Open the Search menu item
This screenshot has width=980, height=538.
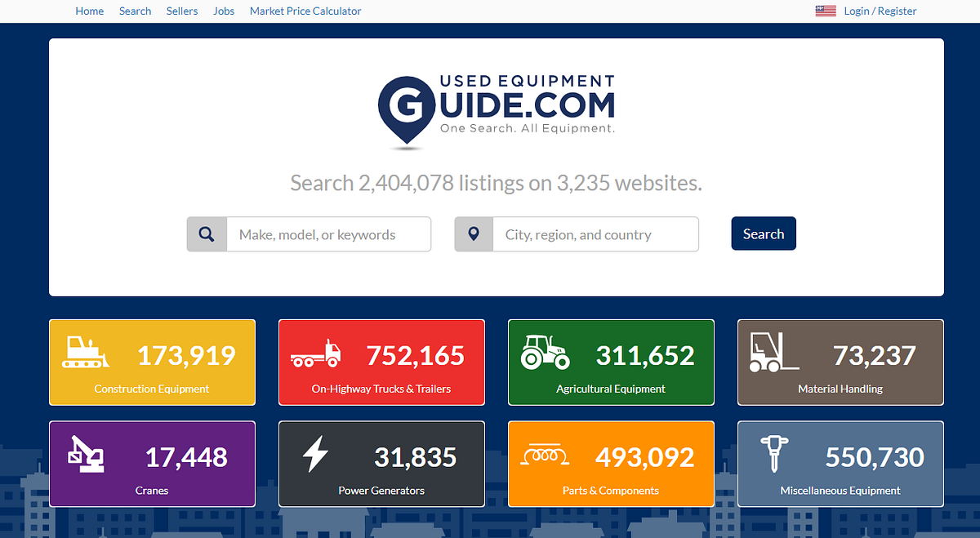click(135, 11)
